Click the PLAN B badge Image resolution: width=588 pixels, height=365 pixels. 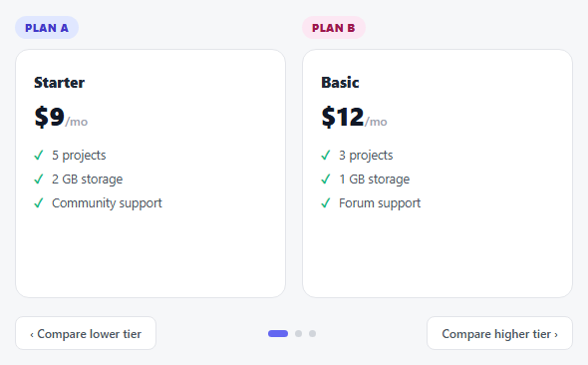334,28
